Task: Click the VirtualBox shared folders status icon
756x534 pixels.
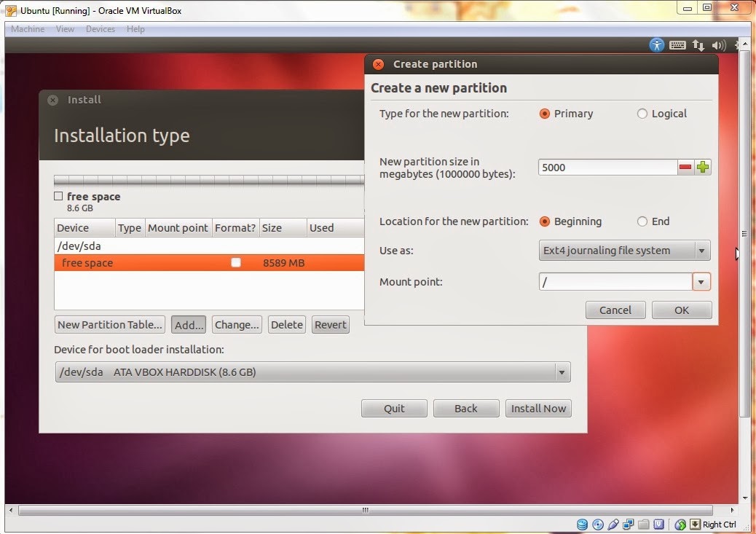Action: point(643,525)
